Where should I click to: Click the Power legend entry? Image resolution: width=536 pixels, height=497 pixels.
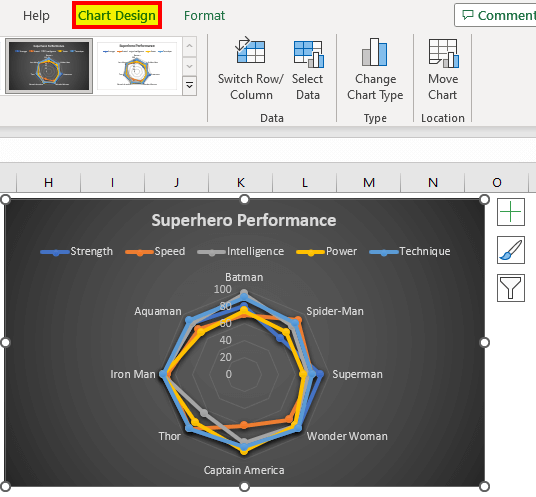pyautogui.click(x=327, y=252)
